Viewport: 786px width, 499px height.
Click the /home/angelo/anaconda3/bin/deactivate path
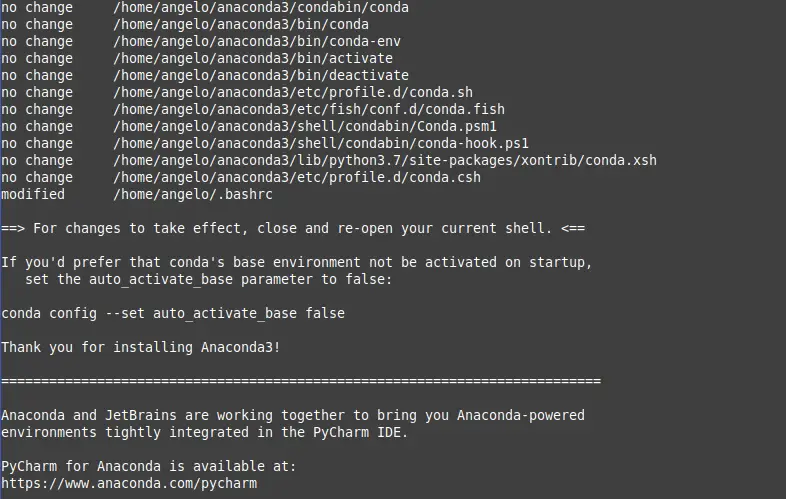coord(261,76)
